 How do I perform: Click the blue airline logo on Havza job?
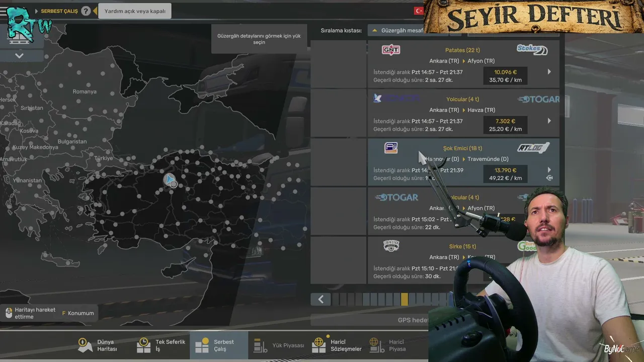click(396, 99)
